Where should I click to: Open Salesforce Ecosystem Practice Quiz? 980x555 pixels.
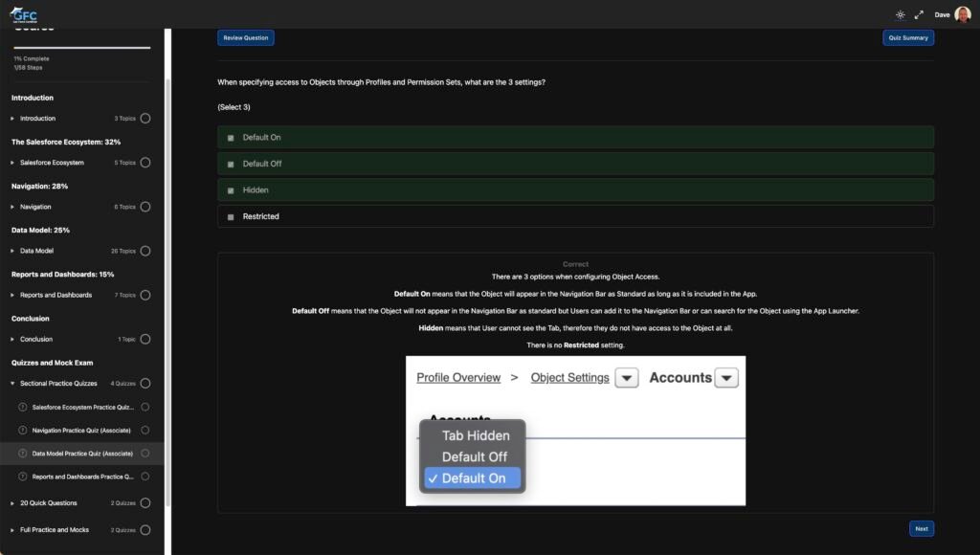[83, 407]
